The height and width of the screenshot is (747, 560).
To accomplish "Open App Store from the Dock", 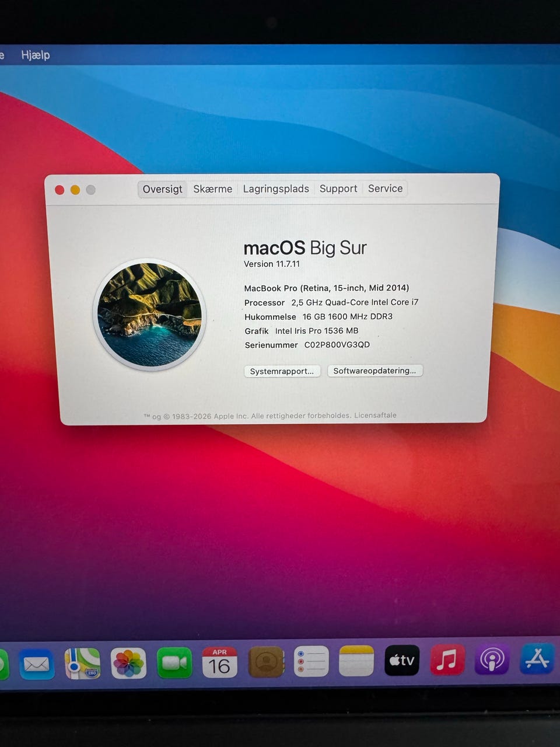I will pyautogui.click(x=537, y=659).
